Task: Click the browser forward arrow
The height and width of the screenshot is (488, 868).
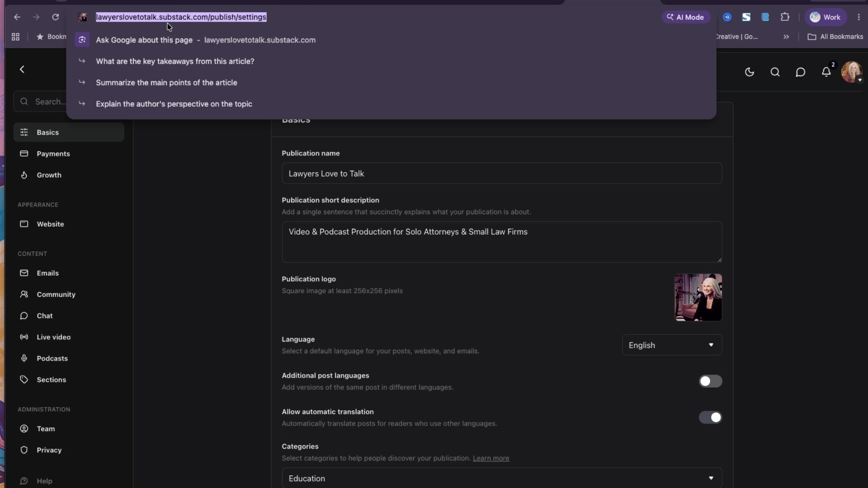Action: 36,17
